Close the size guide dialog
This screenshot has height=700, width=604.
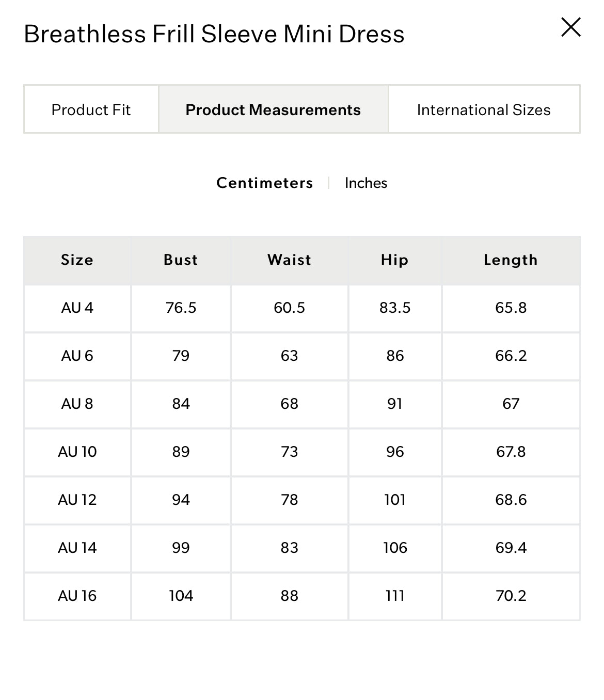coord(570,27)
